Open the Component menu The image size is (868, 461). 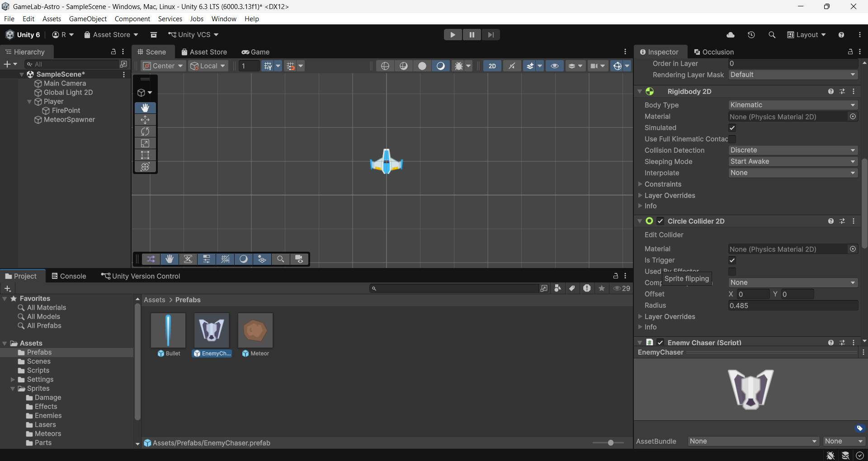[x=132, y=19]
